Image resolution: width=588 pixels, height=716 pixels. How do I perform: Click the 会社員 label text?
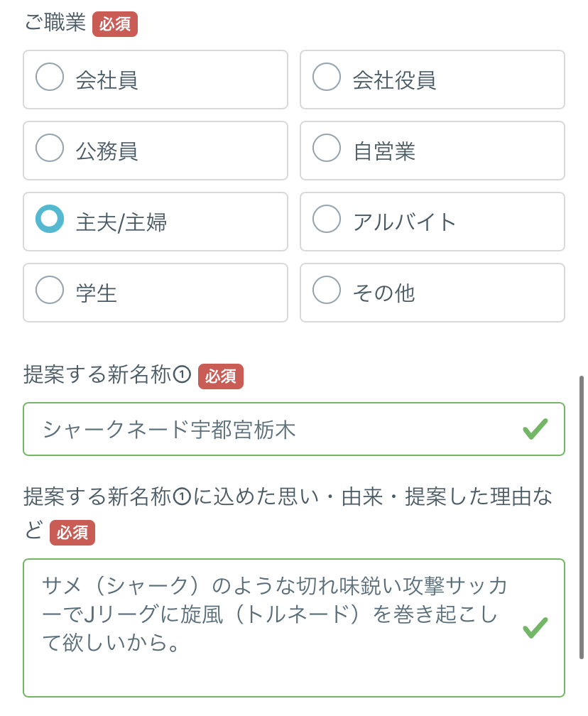click(107, 80)
